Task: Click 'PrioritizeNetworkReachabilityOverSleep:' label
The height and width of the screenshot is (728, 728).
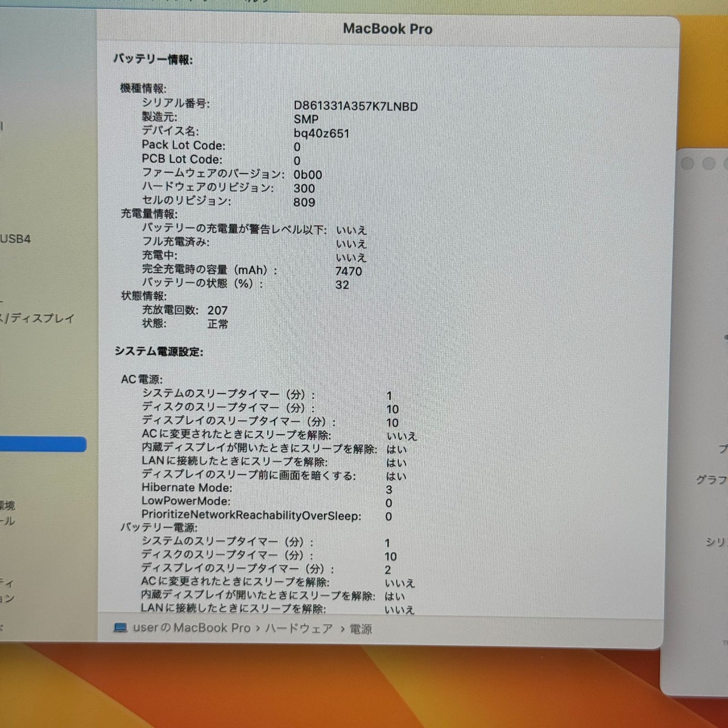Action: pyautogui.click(x=251, y=515)
